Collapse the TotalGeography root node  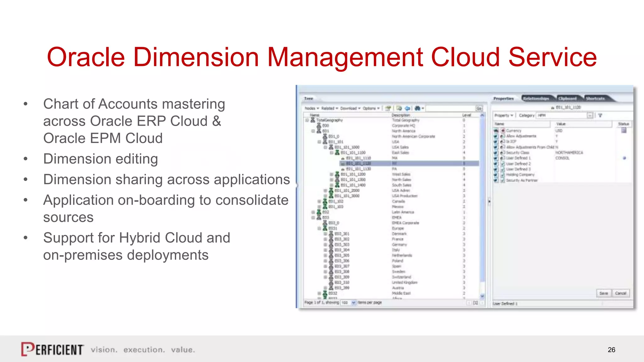[x=307, y=120]
